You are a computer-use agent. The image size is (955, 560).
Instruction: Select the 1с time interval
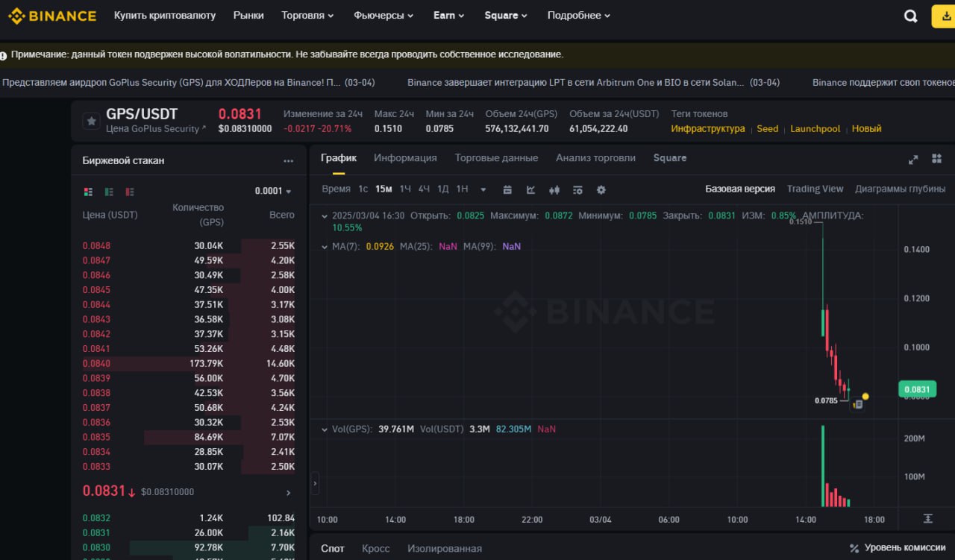click(363, 189)
